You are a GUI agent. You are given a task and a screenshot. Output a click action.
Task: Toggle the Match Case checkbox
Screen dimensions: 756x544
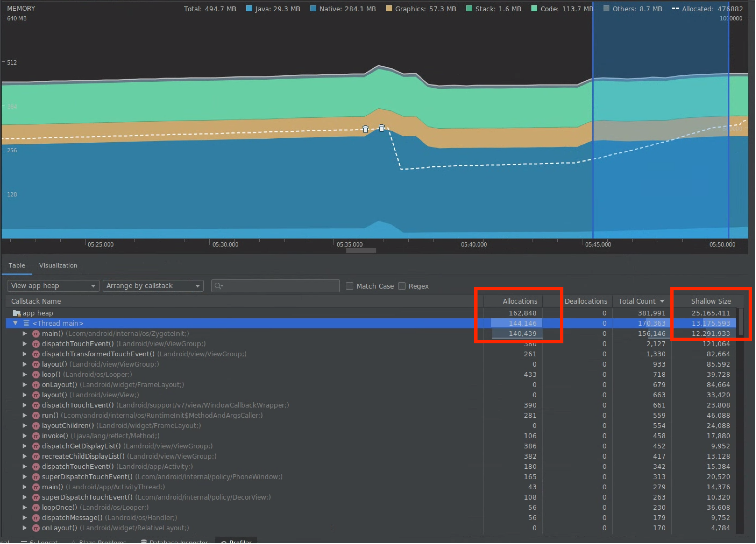[350, 286]
